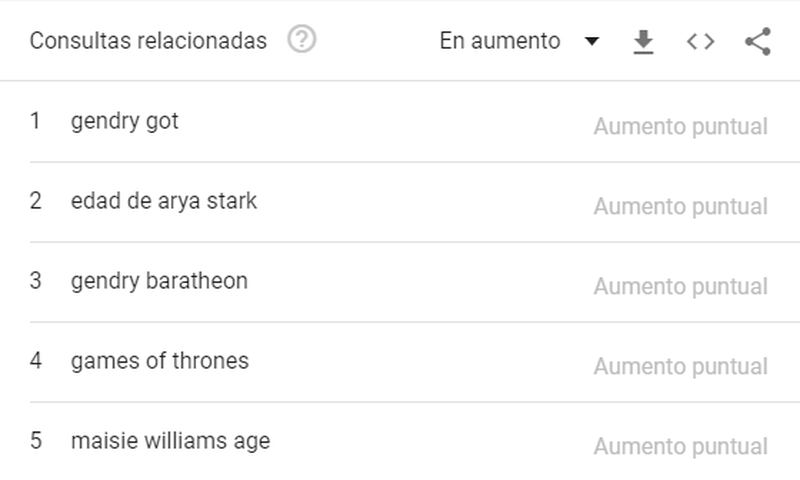The image size is (800, 480).
Task: Click rank number 5 in the list
Action: click(x=35, y=441)
